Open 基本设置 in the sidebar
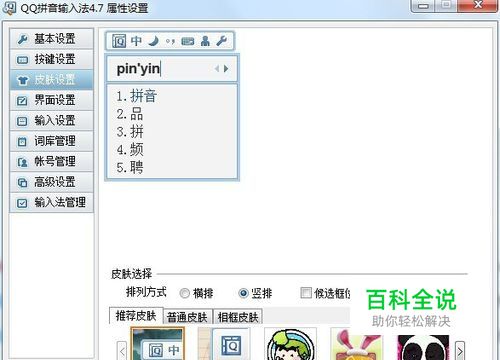The image size is (500, 360). 52,39
